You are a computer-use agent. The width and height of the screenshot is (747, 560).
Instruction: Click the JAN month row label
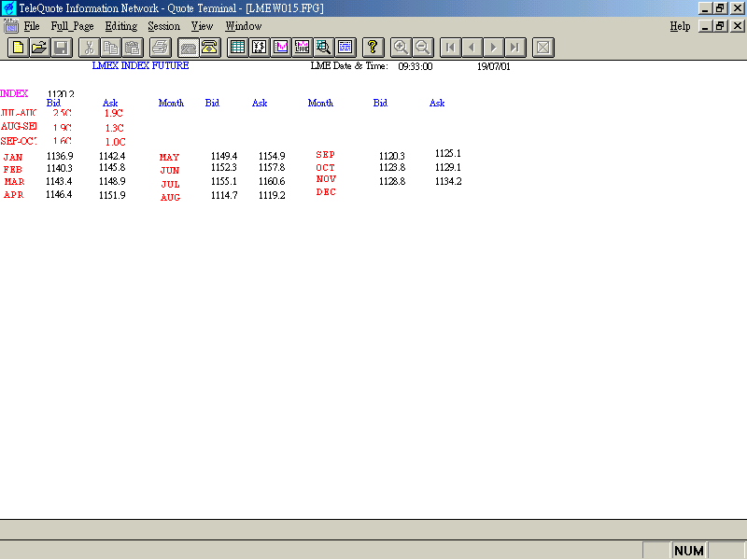pyautogui.click(x=13, y=157)
